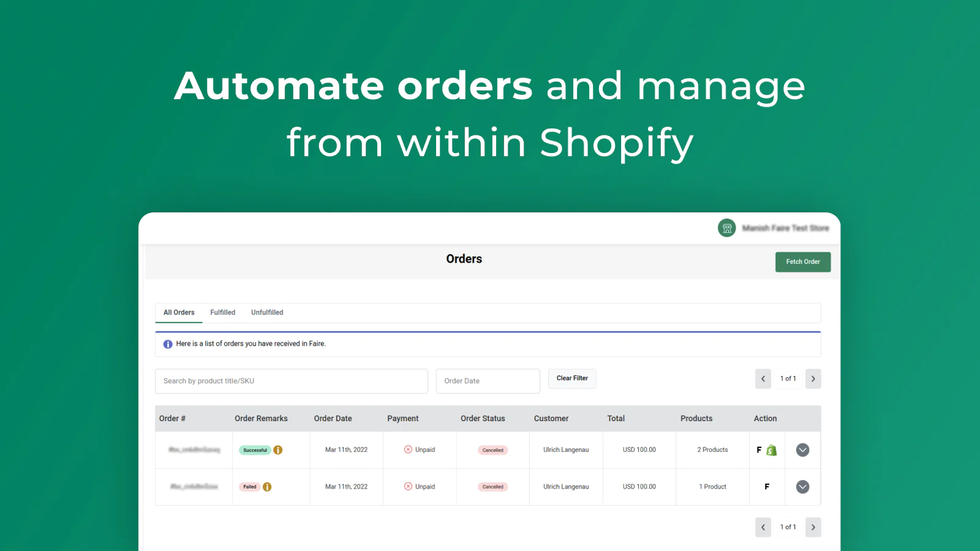The height and width of the screenshot is (551, 980).
Task: Click the Cancelled badge in the Failed row
Action: coord(493,487)
